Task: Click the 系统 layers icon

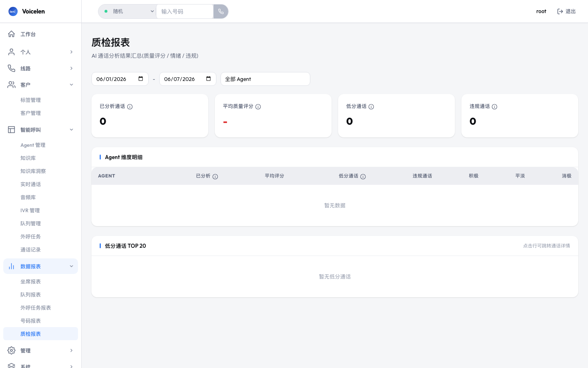Action: (11, 366)
